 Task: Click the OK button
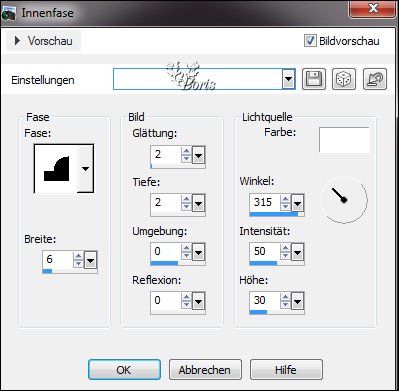[124, 370]
